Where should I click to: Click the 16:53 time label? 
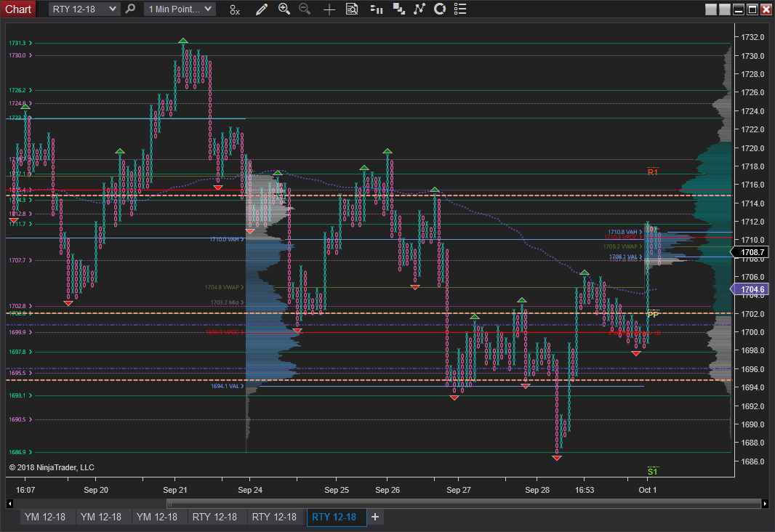pyautogui.click(x=585, y=490)
